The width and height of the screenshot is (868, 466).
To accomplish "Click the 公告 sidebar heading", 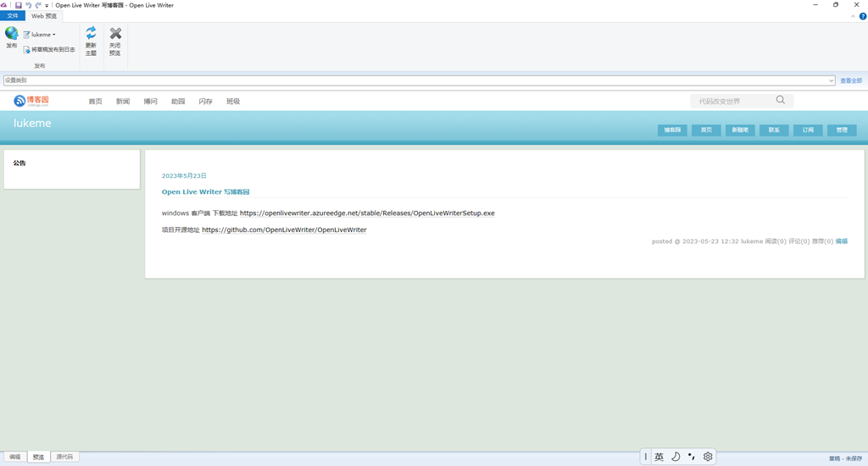I will (19, 164).
